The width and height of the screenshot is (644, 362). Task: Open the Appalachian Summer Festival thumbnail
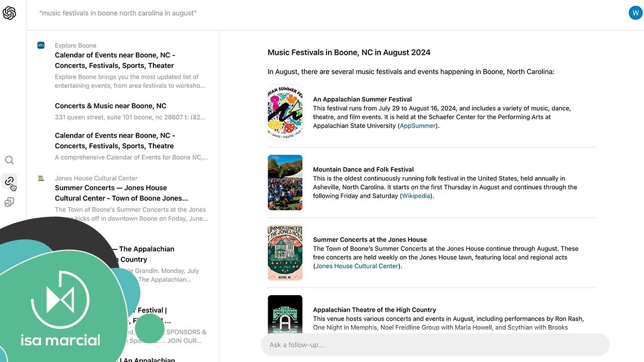pyautogui.click(x=285, y=112)
